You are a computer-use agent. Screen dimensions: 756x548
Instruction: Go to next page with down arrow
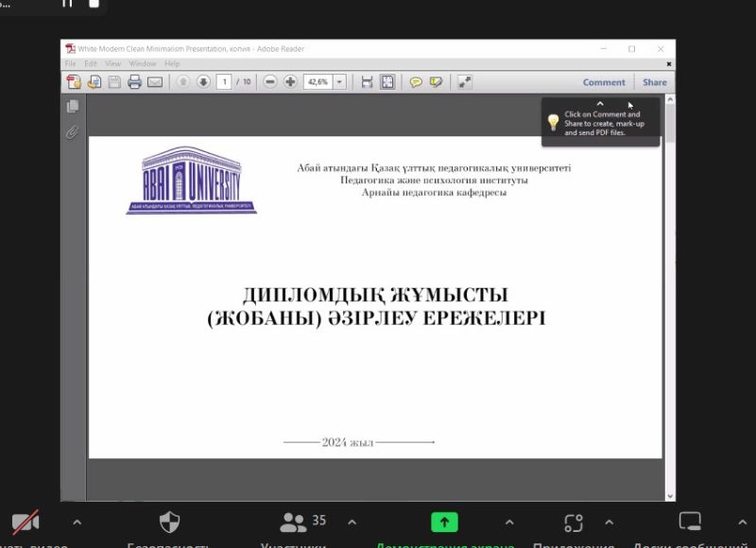pos(203,82)
